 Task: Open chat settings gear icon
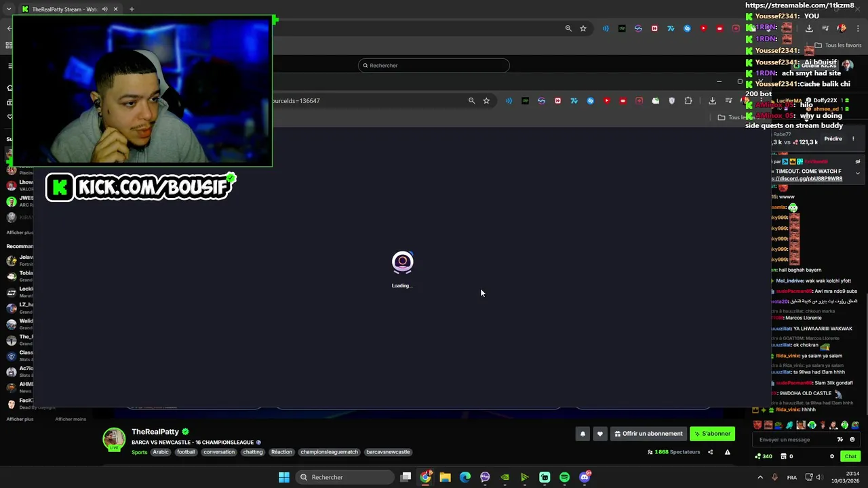pos(832,456)
